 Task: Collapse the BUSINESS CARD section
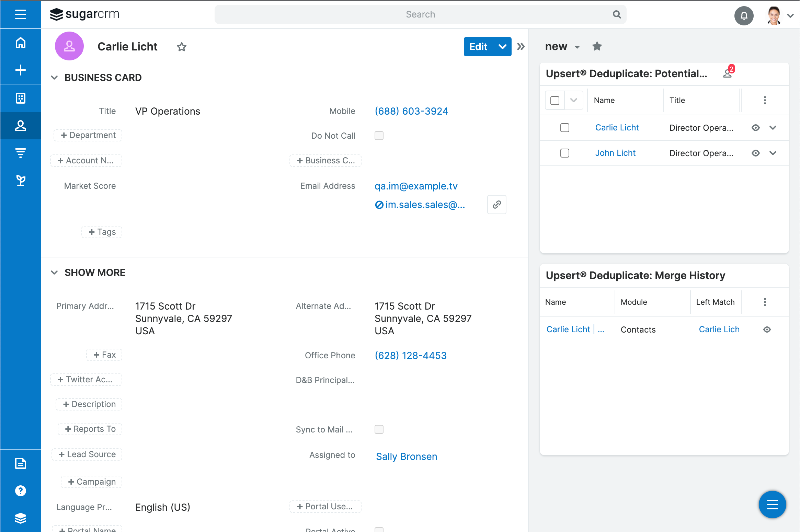54,77
